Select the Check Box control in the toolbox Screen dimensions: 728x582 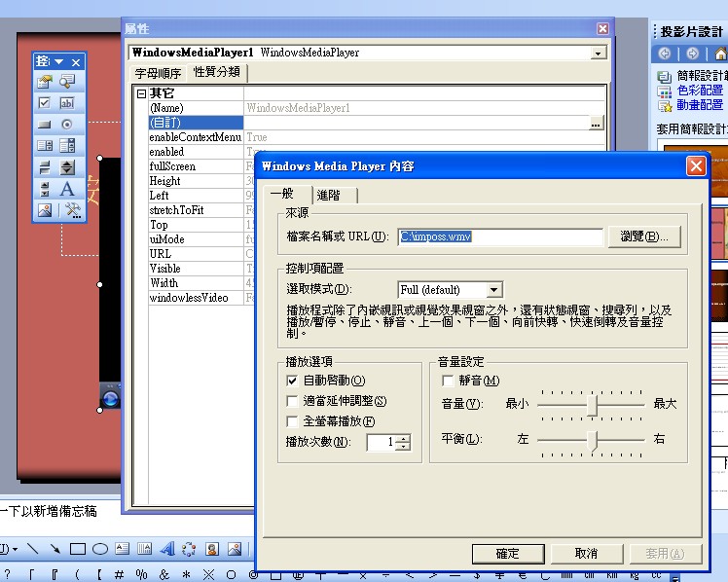click(44, 102)
